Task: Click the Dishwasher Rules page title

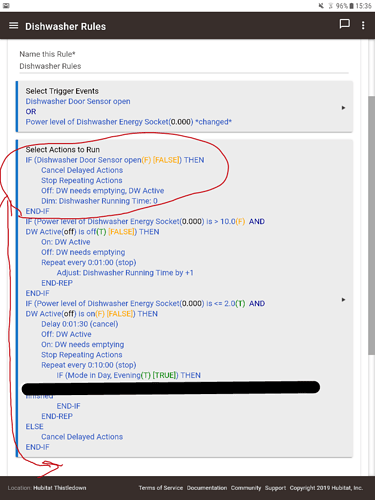Action: (x=66, y=26)
